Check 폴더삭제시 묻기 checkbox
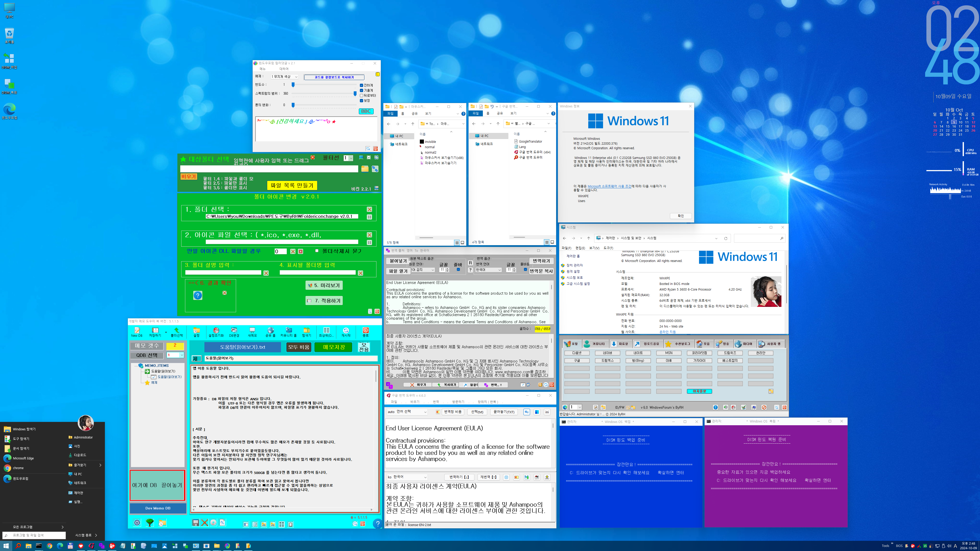 pyautogui.click(x=317, y=251)
